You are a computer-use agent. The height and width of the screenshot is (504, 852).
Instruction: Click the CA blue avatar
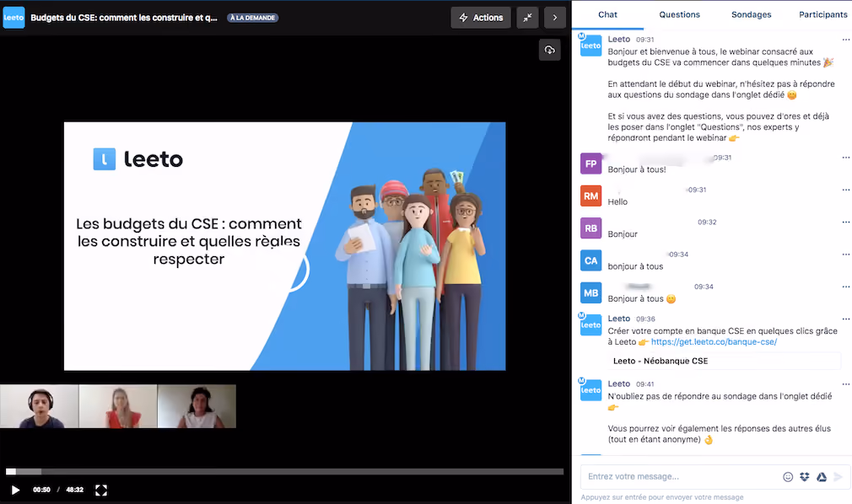(590, 260)
